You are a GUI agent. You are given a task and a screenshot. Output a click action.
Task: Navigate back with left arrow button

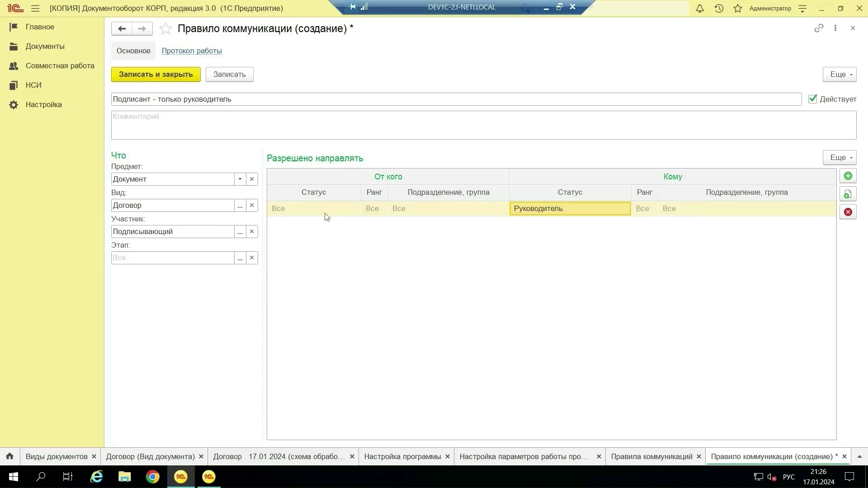[x=122, y=29]
